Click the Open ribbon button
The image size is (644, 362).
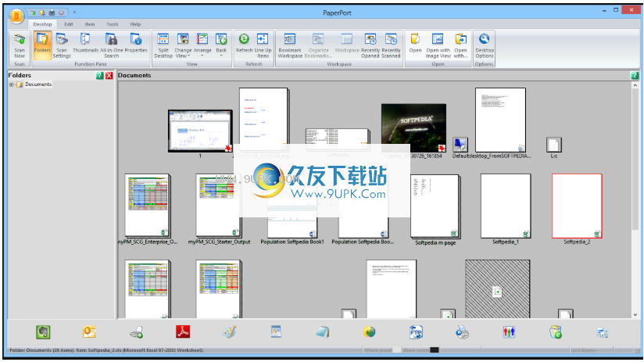coord(415,43)
